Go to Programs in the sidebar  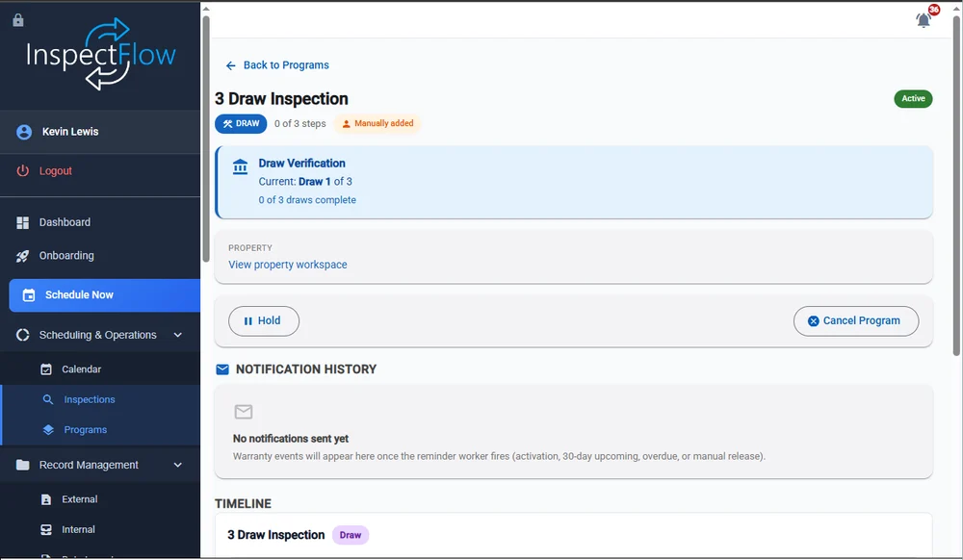[101, 430]
